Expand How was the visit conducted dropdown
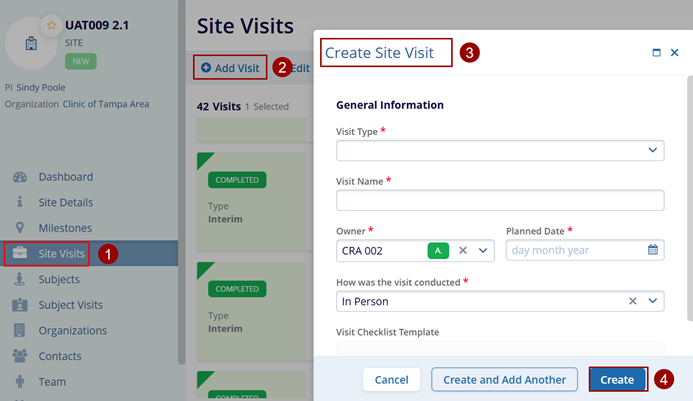693x401 pixels. coord(653,301)
